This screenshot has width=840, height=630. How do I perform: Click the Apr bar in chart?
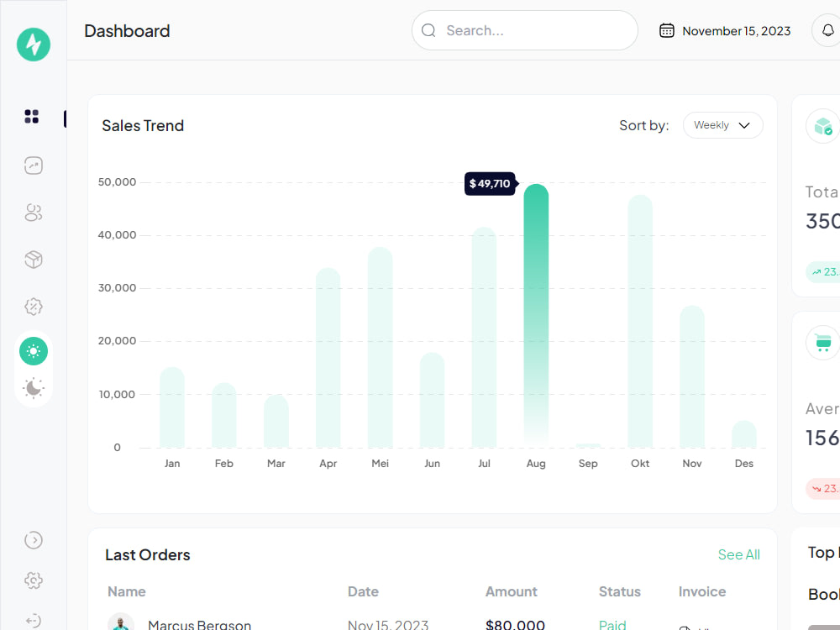pos(328,358)
